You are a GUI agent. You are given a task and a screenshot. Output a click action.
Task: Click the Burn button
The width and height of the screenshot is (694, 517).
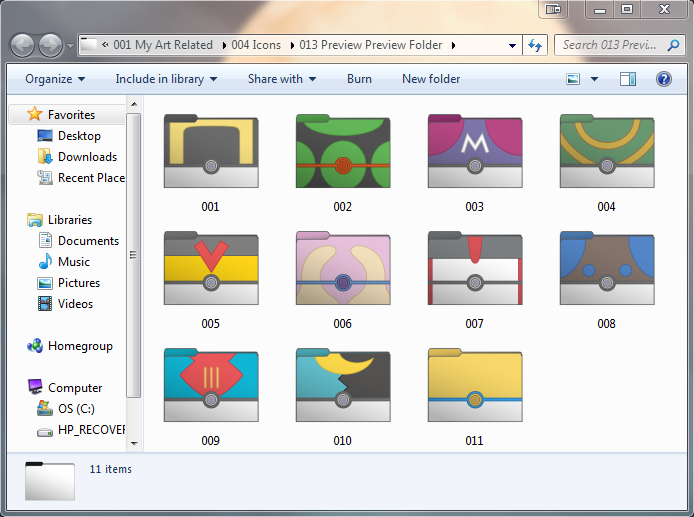(x=359, y=79)
